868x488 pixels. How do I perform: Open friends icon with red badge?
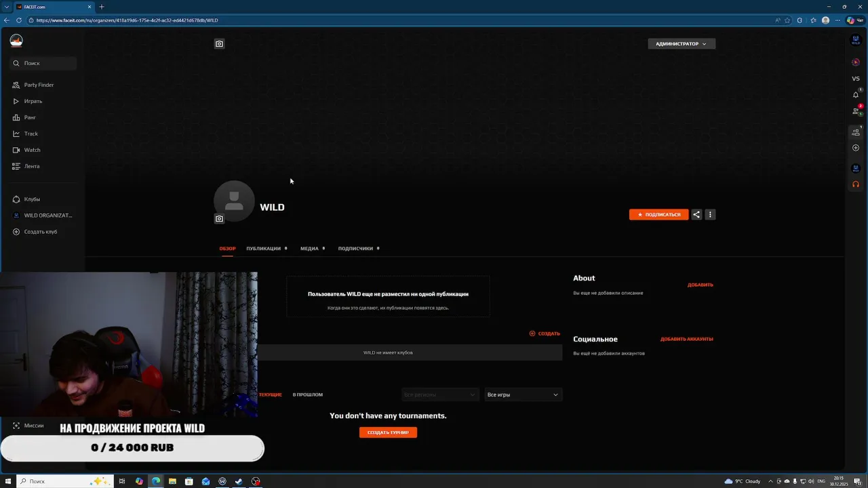click(x=856, y=110)
